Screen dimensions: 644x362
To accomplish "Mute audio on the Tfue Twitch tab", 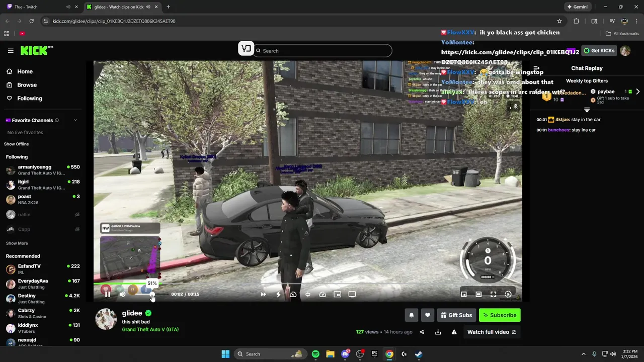I will [68, 7].
